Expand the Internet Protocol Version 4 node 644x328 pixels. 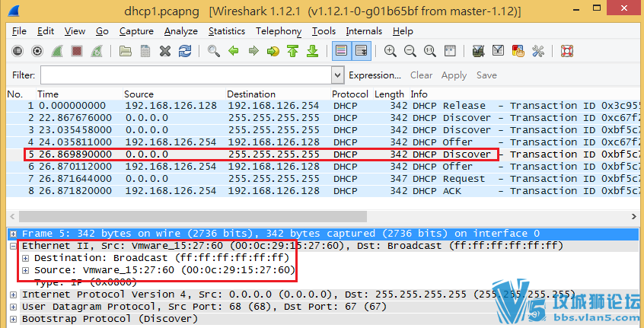[x=13, y=295]
